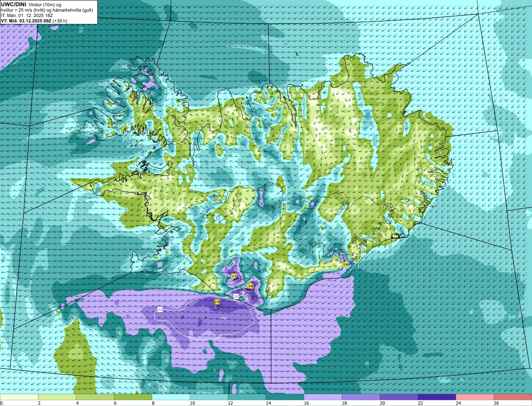The height and width of the screenshot is (406, 532).
Task: Click the 'Vindur (10m) og' text
Action: pos(45,4)
